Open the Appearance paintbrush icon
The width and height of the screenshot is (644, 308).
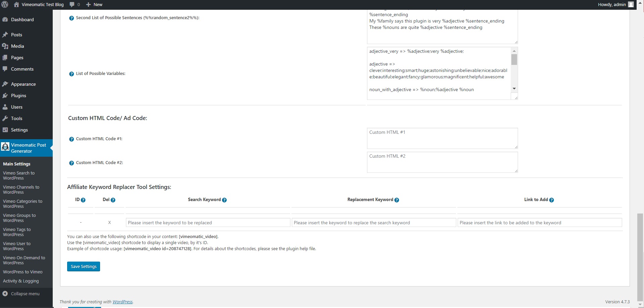5,84
